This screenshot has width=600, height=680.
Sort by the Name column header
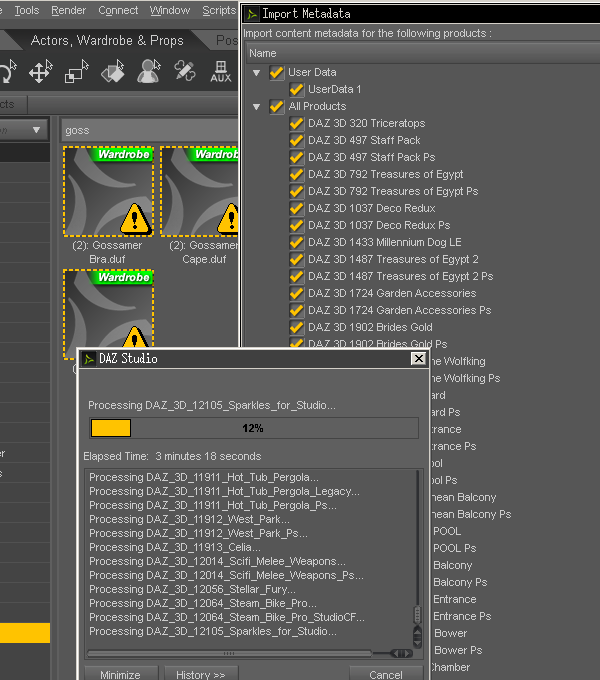coord(423,53)
